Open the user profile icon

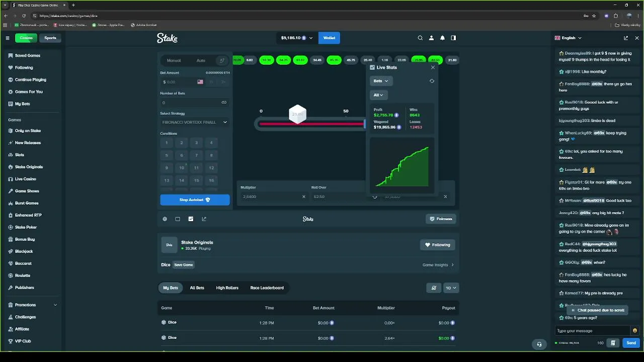(x=431, y=38)
